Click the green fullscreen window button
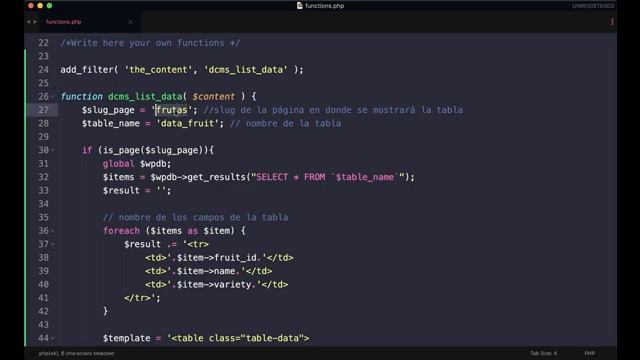 point(49,5)
